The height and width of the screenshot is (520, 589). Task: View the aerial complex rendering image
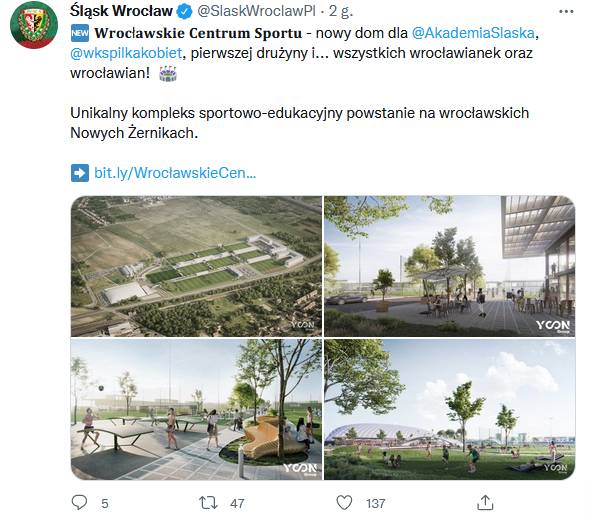196,266
